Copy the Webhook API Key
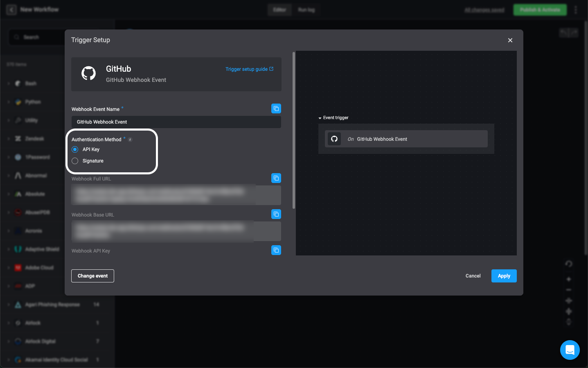The height and width of the screenshot is (368, 588). [x=276, y=250]
